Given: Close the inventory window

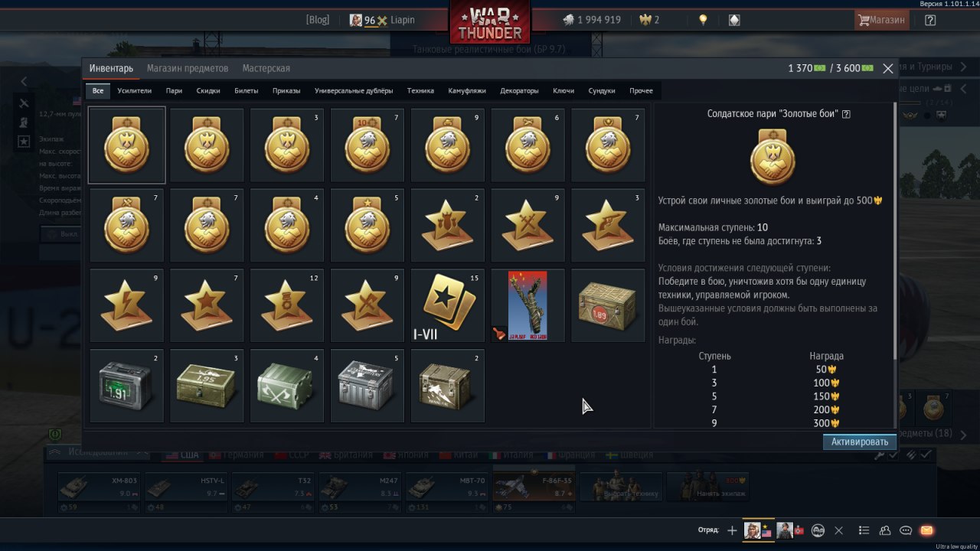Looking at the screenshot, I should pyautogui.click(x=888, y=68).
